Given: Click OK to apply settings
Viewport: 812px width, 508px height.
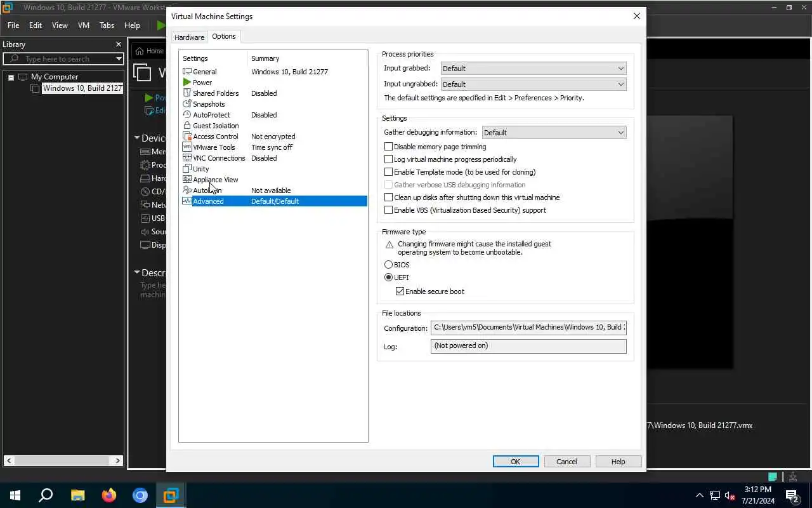Looking at the screenshot, I should tap(516, 462).
